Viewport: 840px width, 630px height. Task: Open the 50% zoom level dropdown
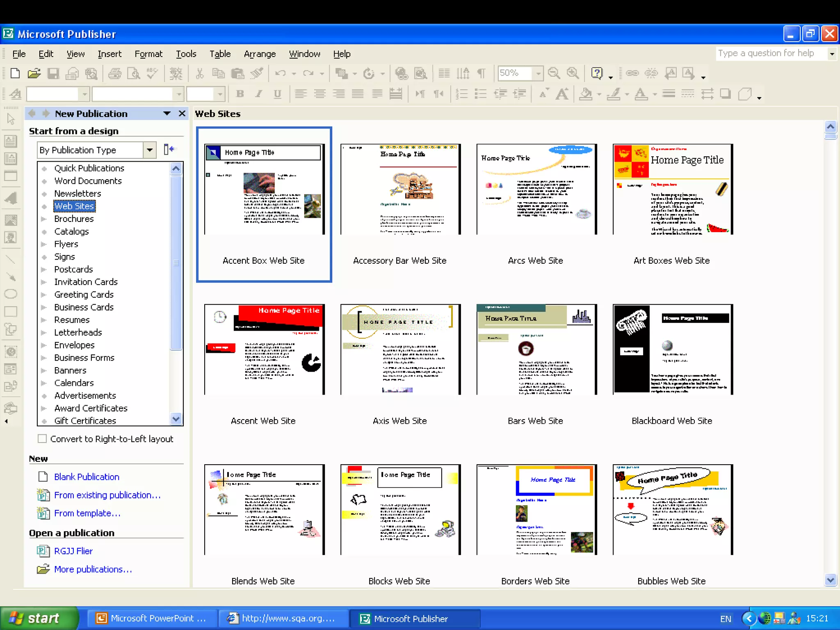click(538, 73)
